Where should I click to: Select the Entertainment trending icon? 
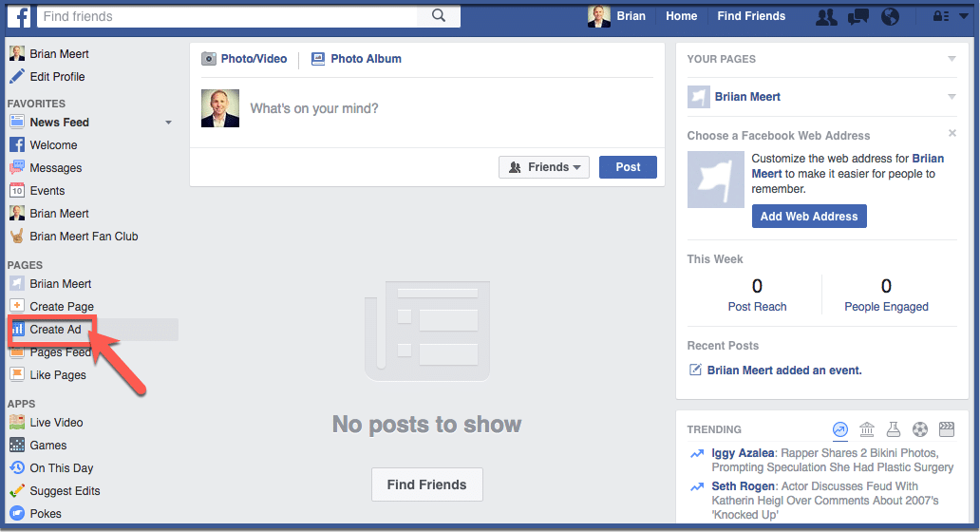(x=947, y=429)
